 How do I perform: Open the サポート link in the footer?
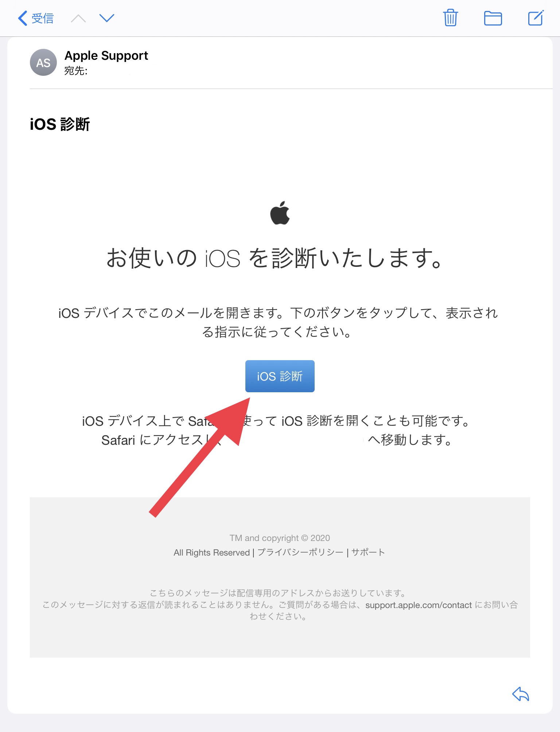[x=368, y=552]
